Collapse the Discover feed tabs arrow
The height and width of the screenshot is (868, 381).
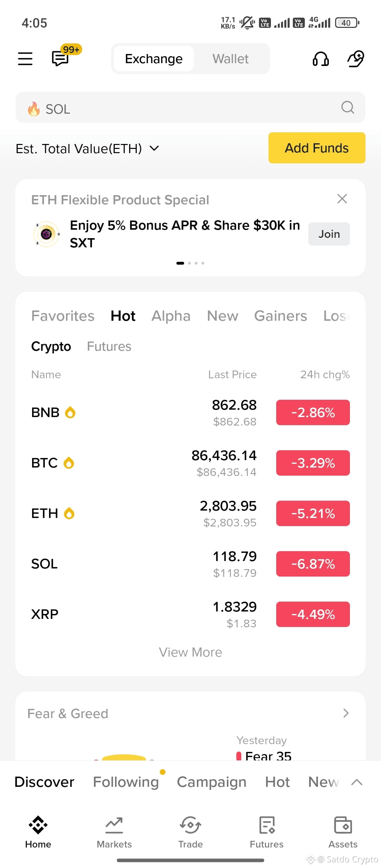click(x=357, y=782)
